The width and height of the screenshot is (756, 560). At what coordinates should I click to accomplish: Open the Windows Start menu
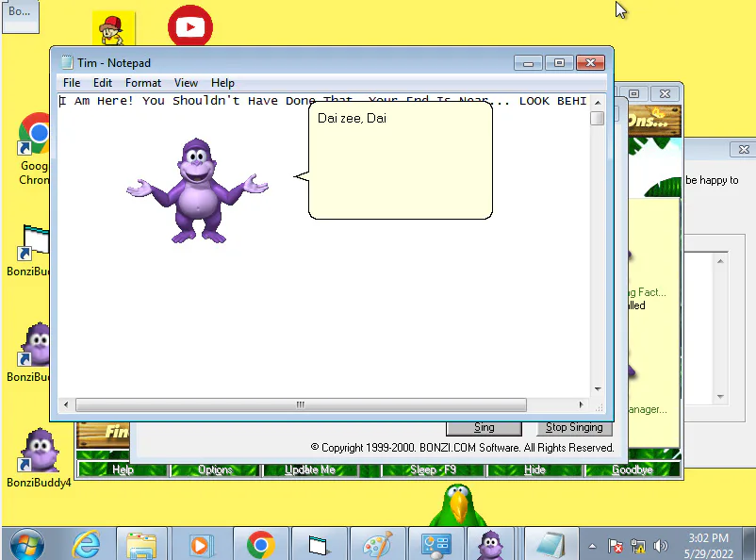click(x=27, y=544)
